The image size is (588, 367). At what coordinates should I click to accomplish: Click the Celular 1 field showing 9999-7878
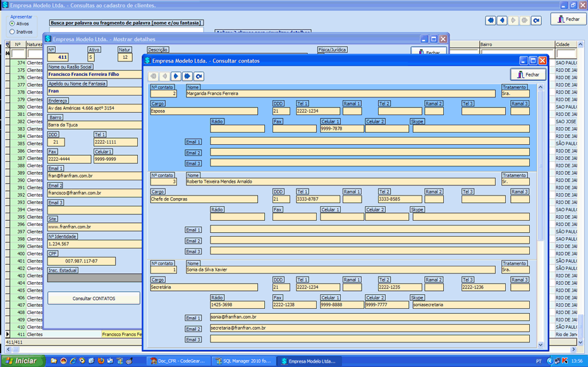341,128
